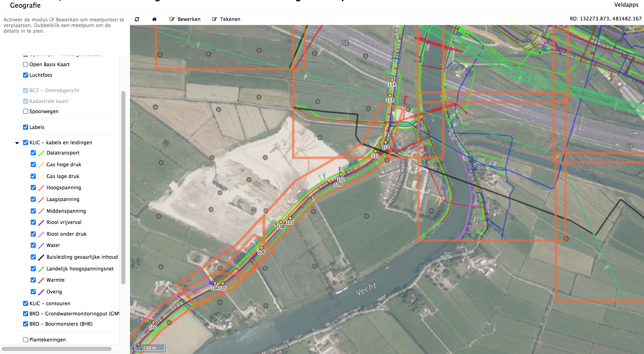The height and width of the screenshot is (354, 644).
Task: Hide Riool vrijverval layer
Action: click(x=33, y=222)
